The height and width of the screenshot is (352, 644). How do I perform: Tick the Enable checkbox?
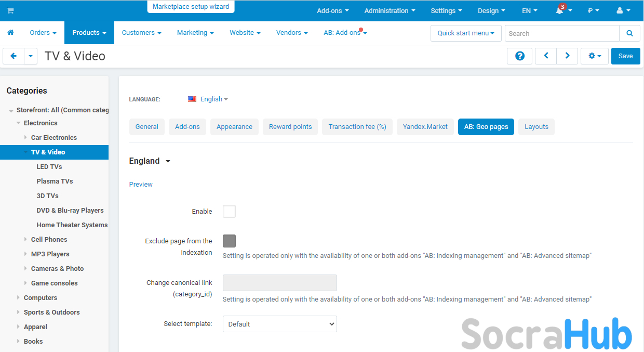pos(229,212)
